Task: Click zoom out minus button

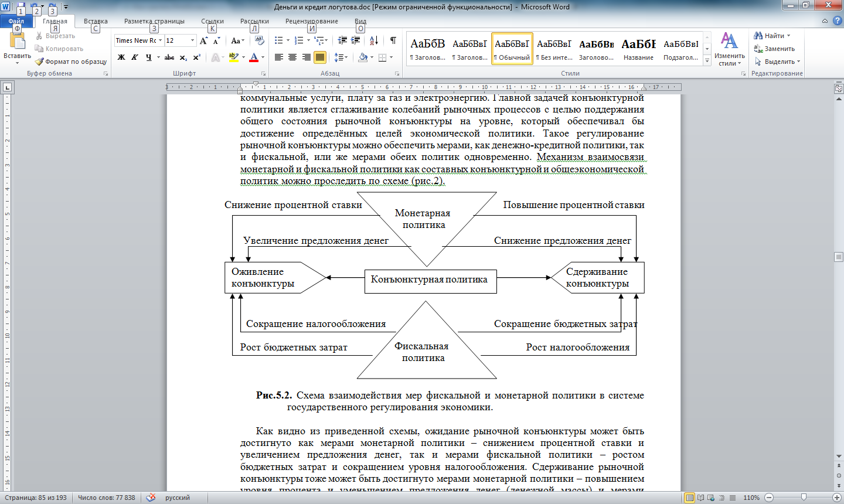Action: click(x=769, y=498)
